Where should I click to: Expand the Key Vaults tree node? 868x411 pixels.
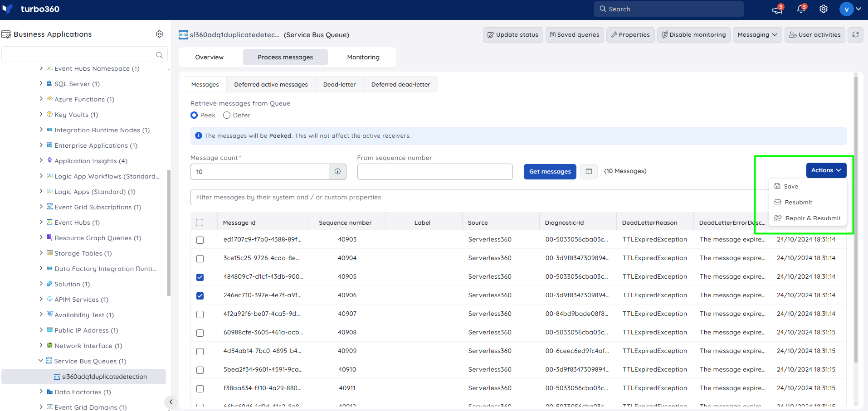(41, 114)
